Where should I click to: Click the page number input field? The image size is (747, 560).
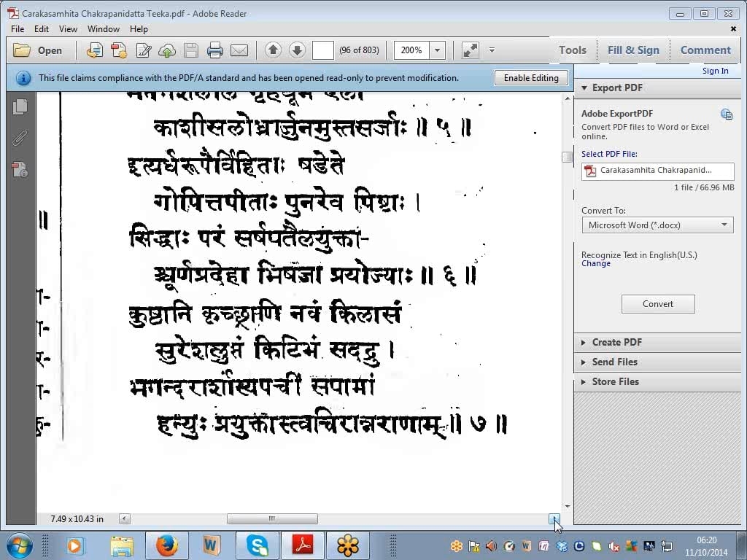pos(322,50)
